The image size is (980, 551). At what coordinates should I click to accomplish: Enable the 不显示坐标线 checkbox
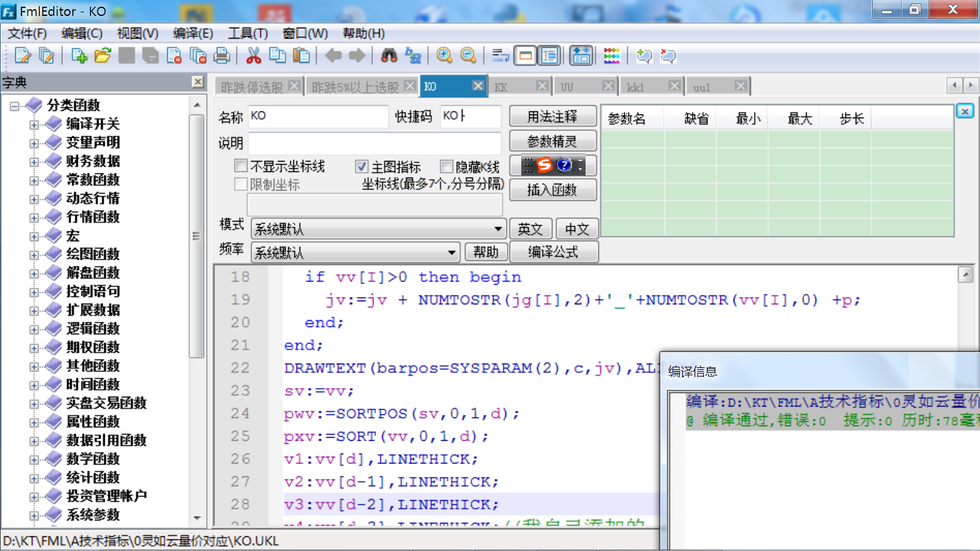(x=241, y=166)
